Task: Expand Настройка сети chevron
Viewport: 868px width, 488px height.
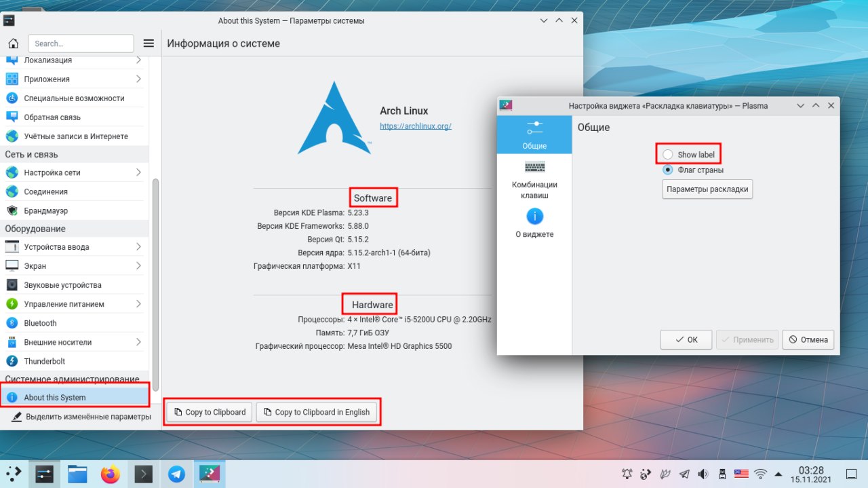Action: [138, 172]
